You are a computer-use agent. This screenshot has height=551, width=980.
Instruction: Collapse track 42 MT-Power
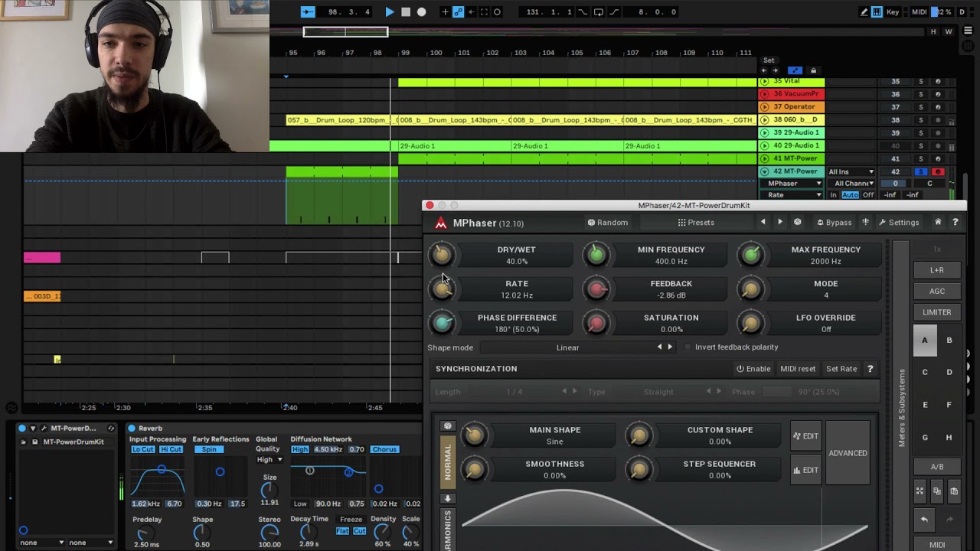764,171
